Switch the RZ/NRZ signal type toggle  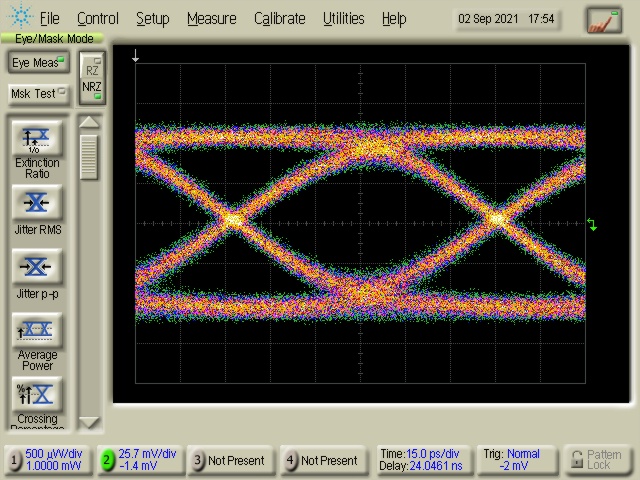tap(91, 78)
